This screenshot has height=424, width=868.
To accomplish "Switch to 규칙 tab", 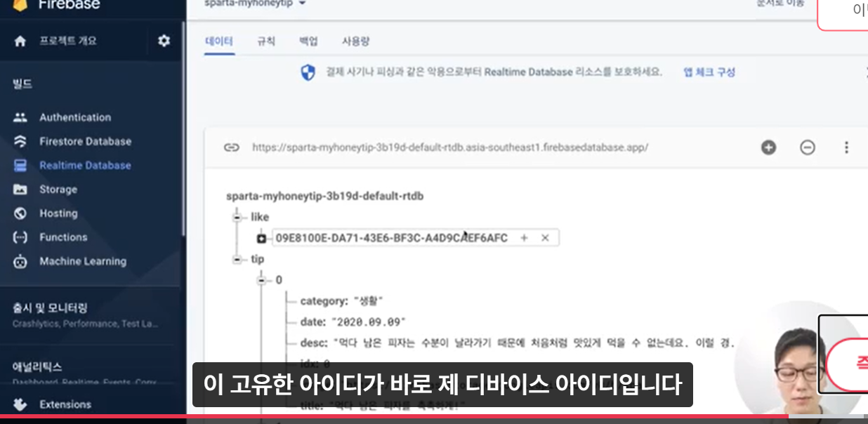I will (266, 41).
